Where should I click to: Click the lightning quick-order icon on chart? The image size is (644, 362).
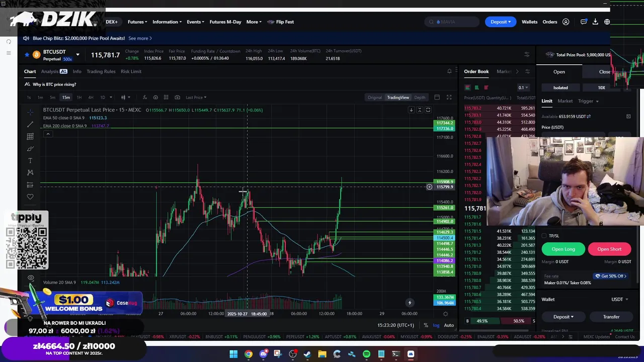coord(410,302)
